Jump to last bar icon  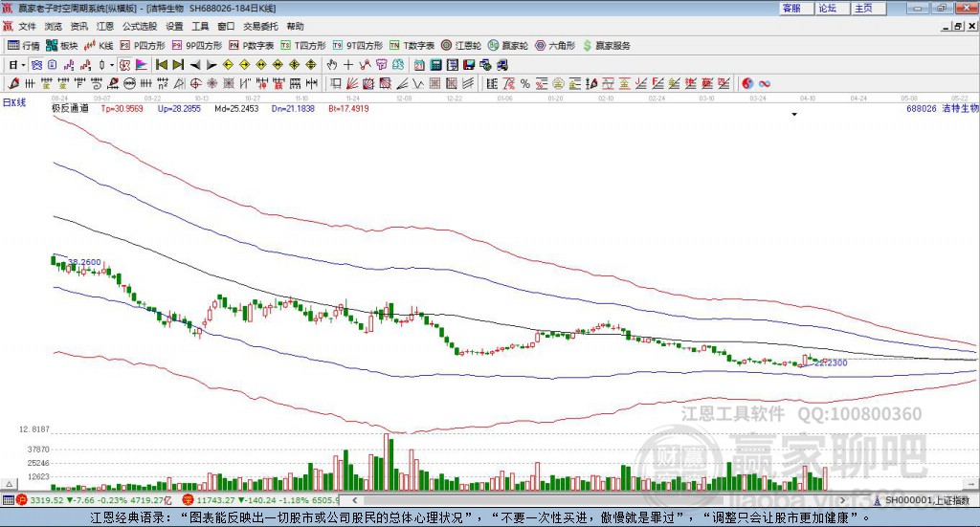pyautogui.click(x=178, y=65)
